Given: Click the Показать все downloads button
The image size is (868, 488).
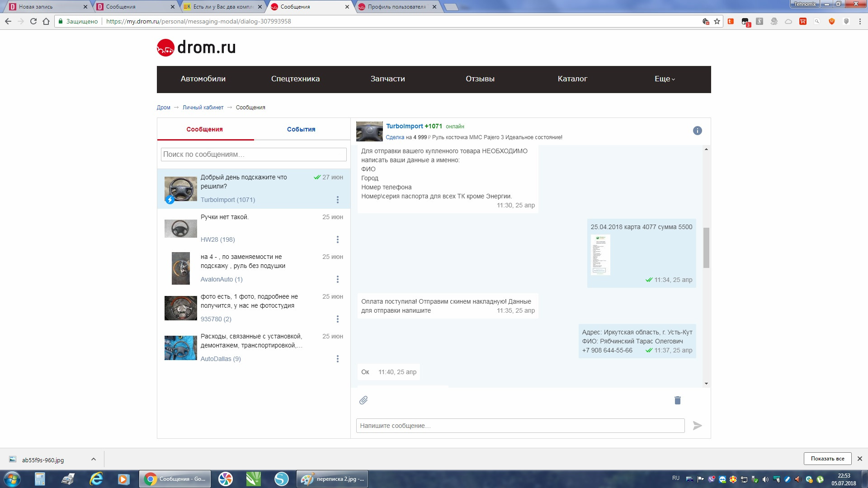Looking at the screenshot, I should pyautogui.click(x=827, y=459).
